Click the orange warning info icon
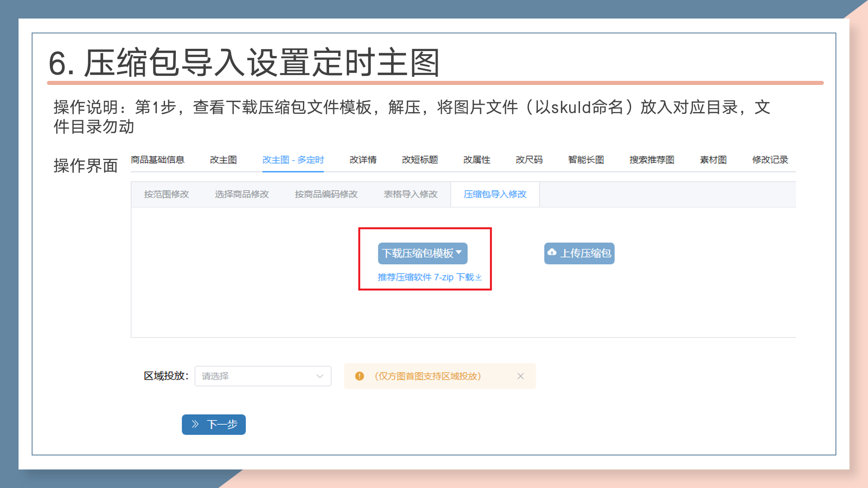868x488 pixels. tap(359, 376)
